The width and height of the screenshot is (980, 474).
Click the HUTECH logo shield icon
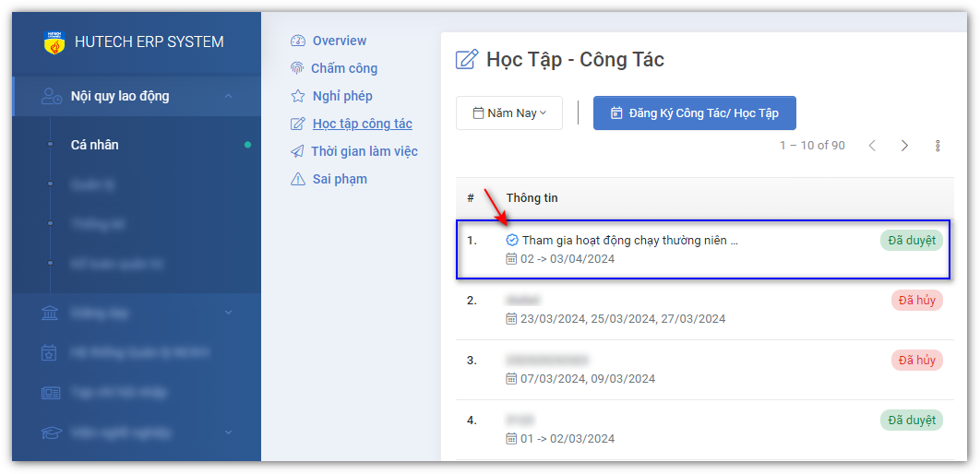point(54,41)
